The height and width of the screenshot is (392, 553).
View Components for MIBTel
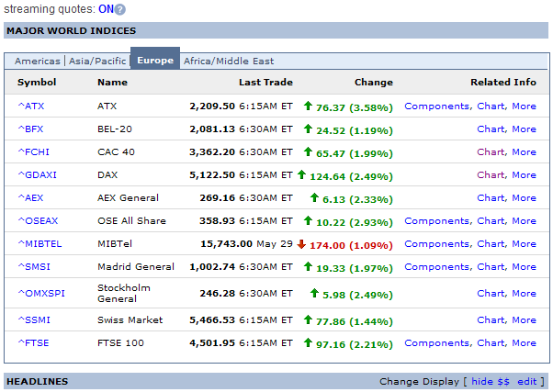436,243
